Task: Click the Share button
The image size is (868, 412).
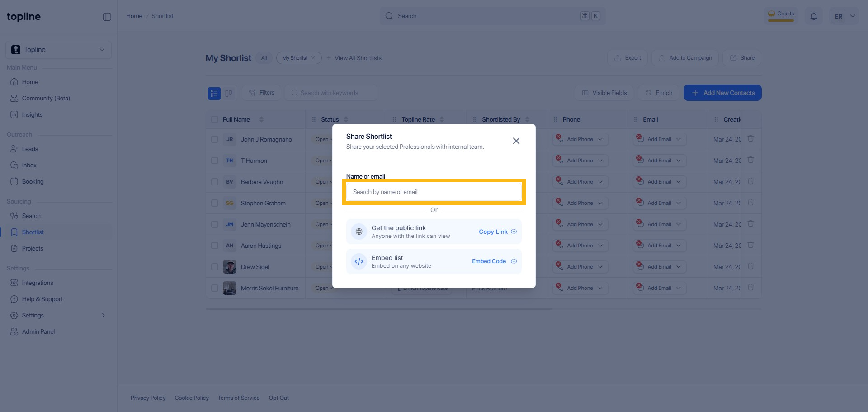Action: 742,58
